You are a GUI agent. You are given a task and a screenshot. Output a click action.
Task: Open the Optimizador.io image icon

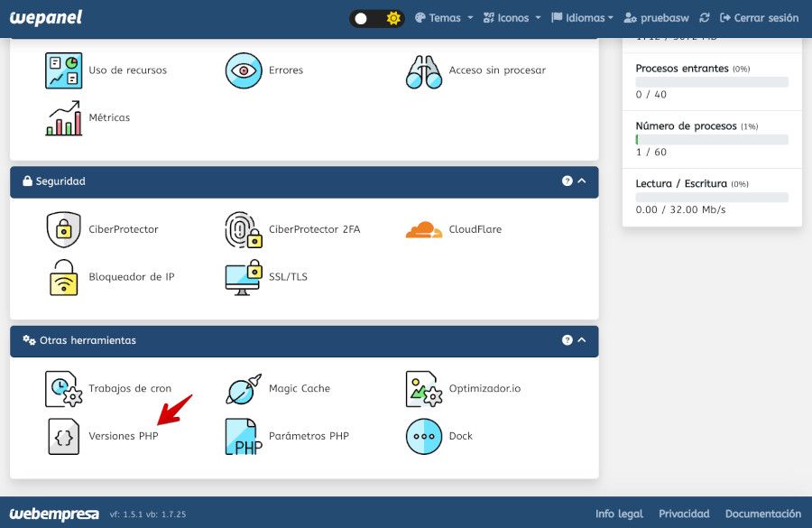point(424,389)
